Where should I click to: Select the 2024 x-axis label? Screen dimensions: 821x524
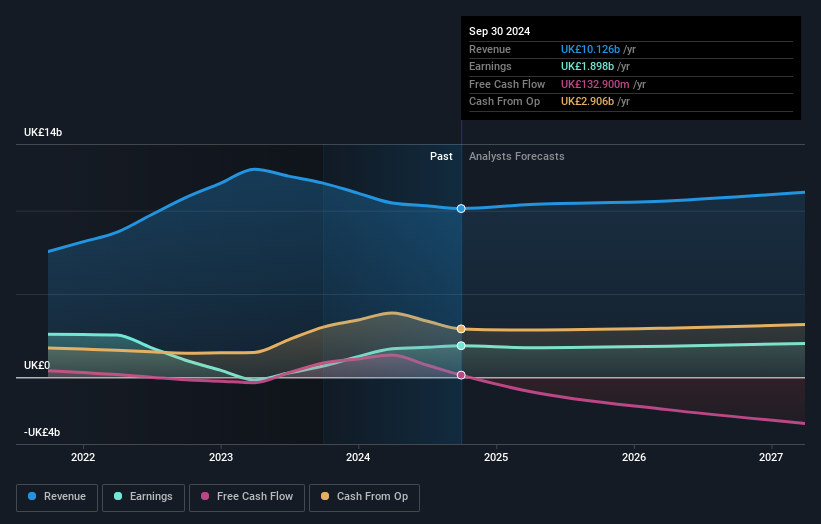358,458
